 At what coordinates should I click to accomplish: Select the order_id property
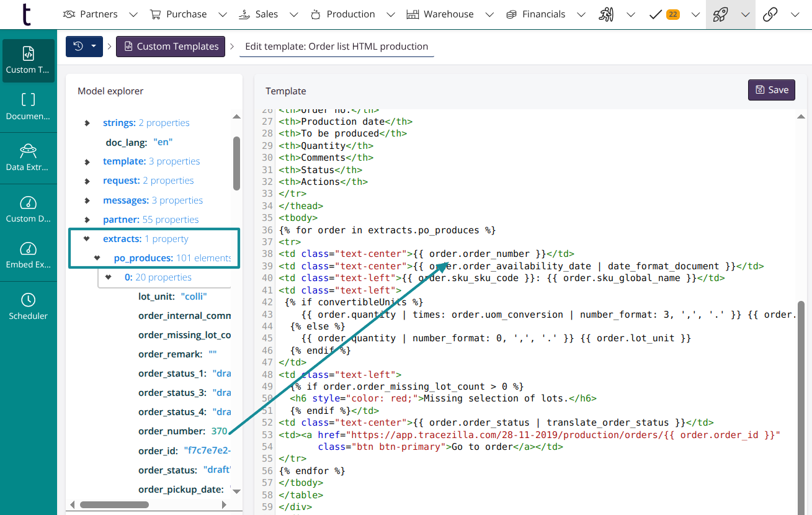tap(184, 450)
